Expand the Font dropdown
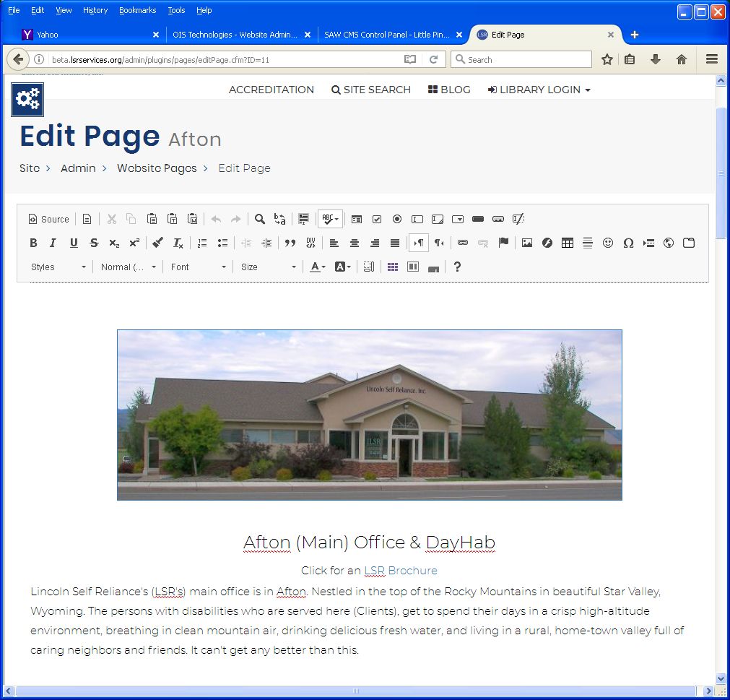 199,267
